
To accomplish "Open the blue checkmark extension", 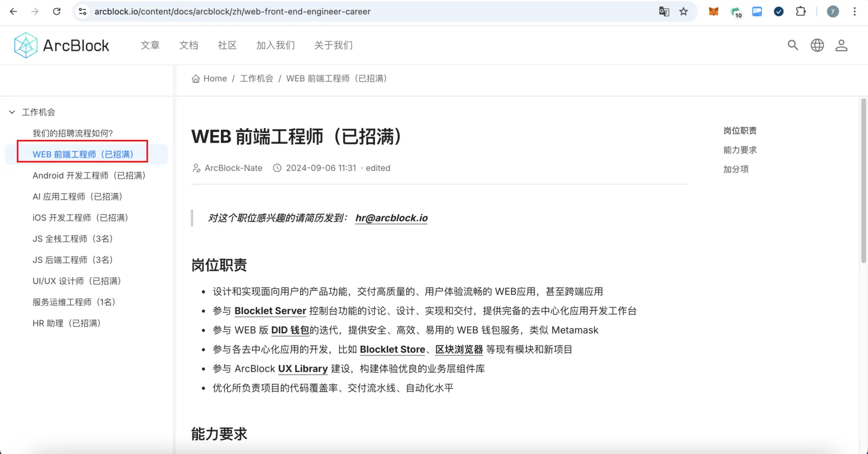I will 779,11.
